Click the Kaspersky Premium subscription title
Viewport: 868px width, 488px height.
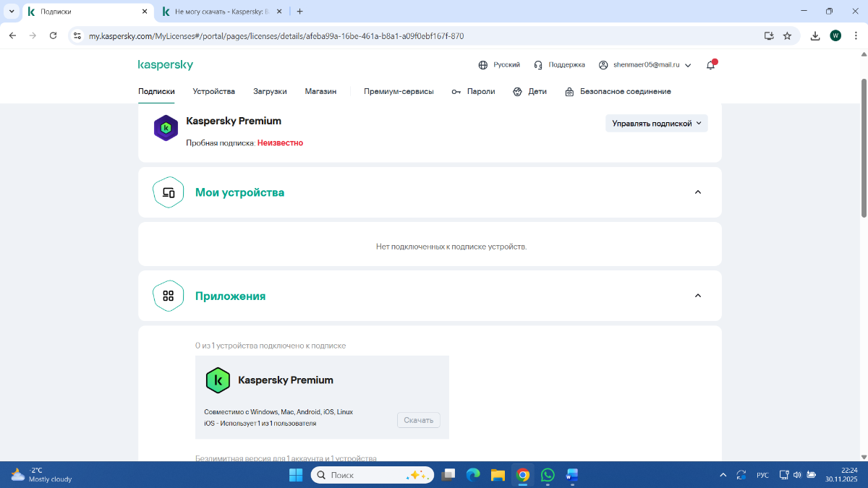234,121
